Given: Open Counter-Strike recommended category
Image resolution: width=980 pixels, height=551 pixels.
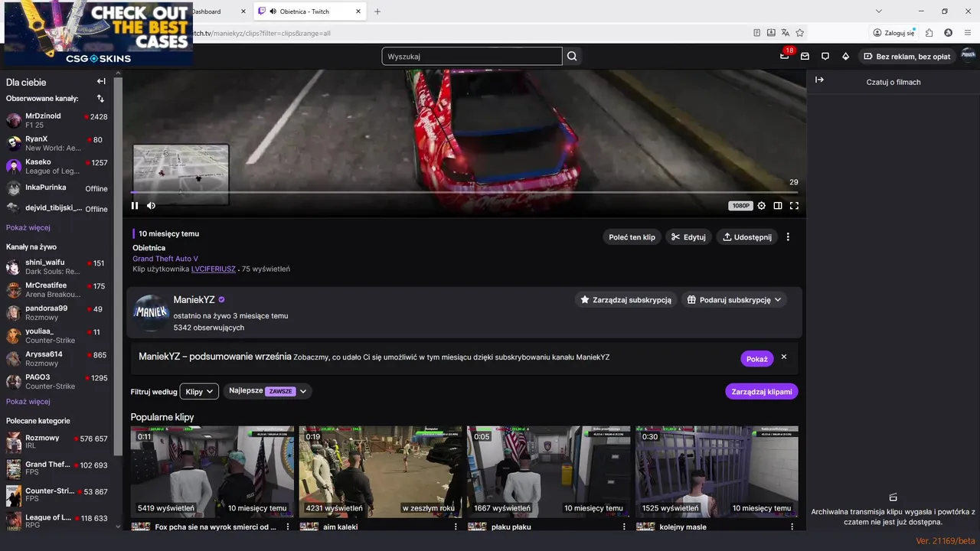Looking at the screenshot, I should coord(57,494).
